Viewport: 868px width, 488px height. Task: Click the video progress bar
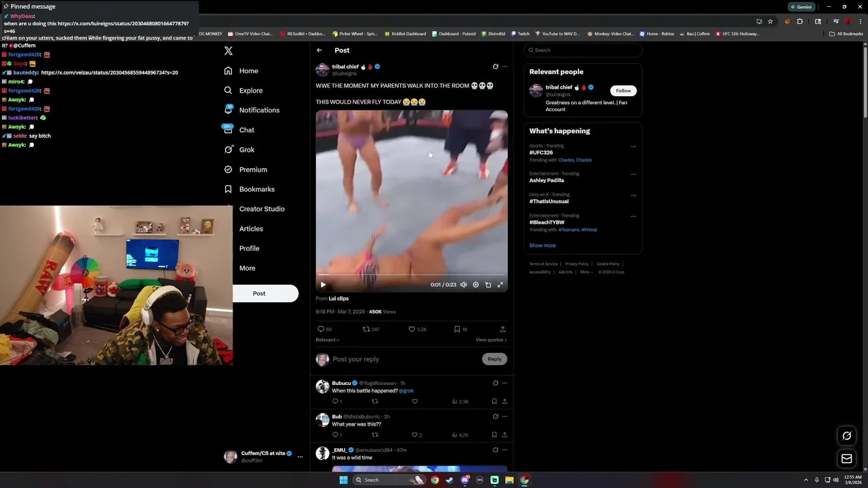pyautogui.click(x=412, y=275)
